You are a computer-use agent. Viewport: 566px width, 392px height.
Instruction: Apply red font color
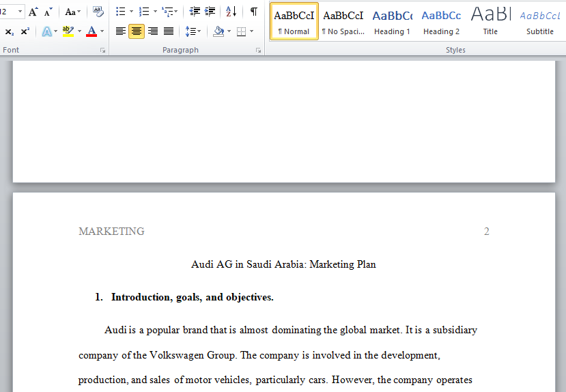tap(91, 31)
